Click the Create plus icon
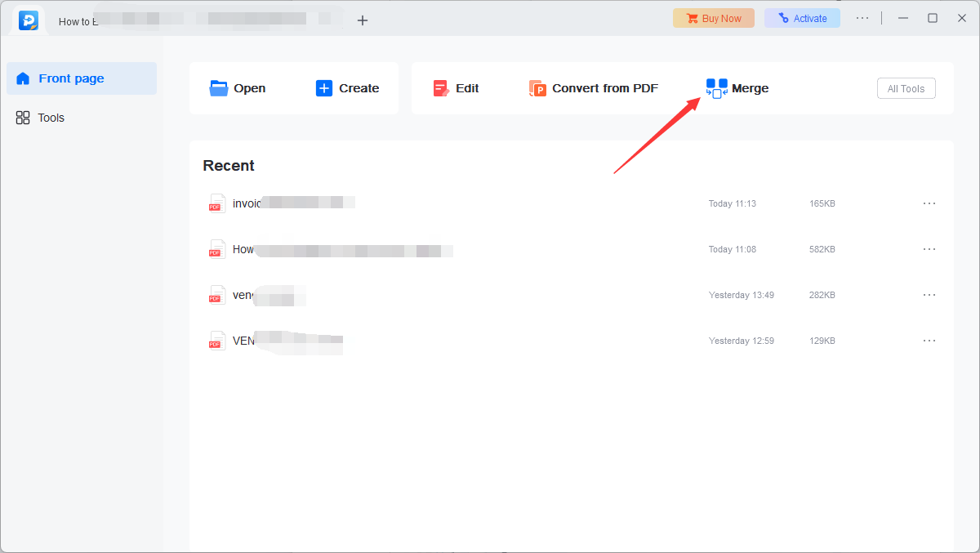 point(324,88)
